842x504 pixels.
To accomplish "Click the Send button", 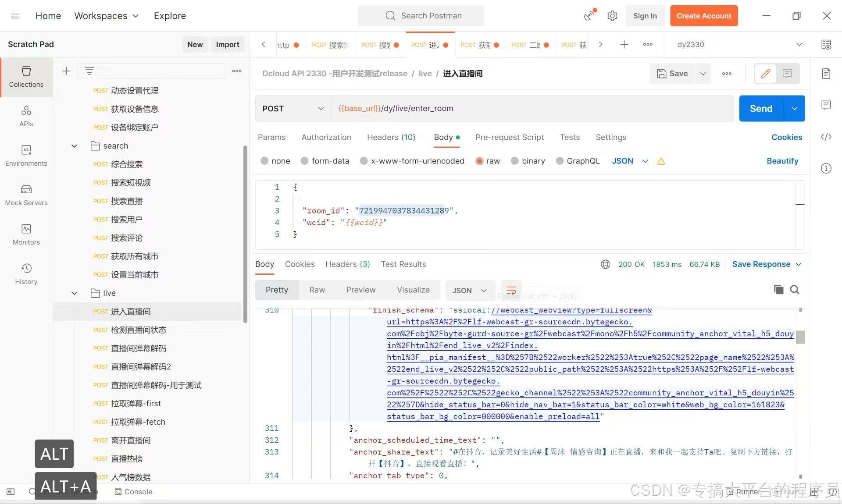I will click(x=761, y=108).
